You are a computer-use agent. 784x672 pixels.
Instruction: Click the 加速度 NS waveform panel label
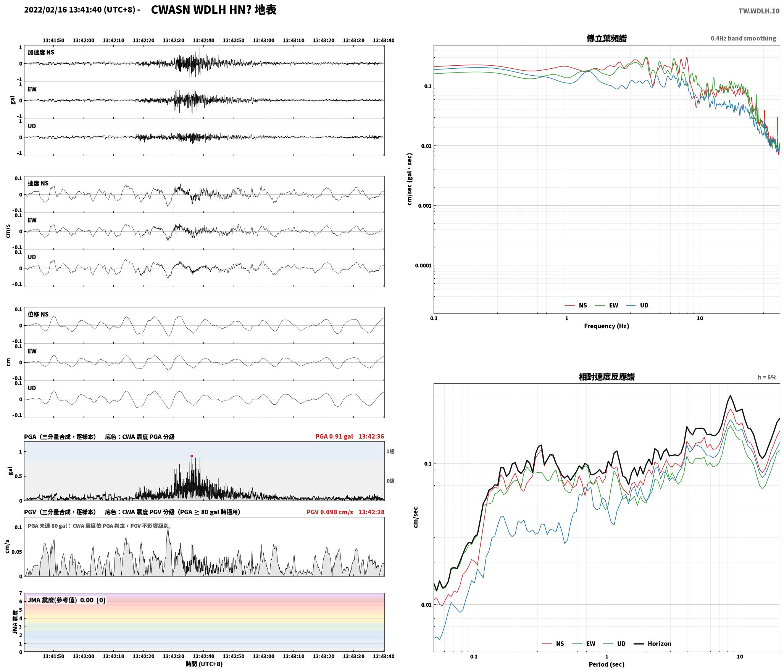click(x=41, y=52)
